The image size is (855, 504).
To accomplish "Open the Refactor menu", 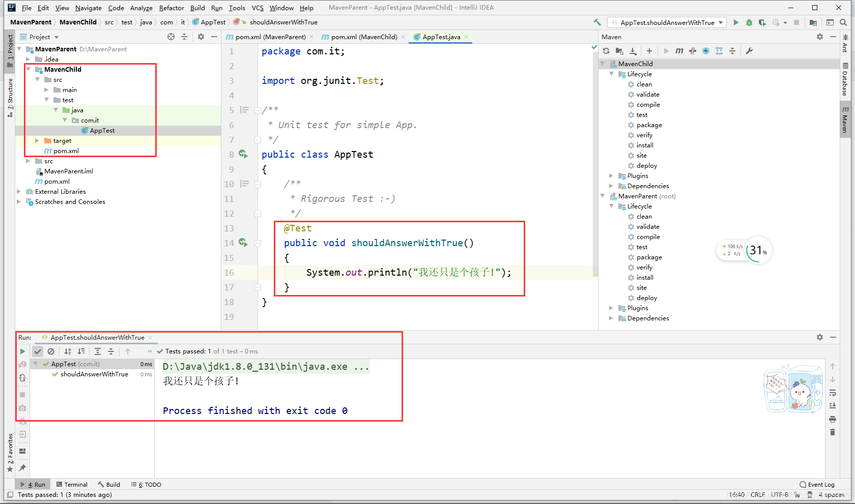I will (x=172, y=8).
